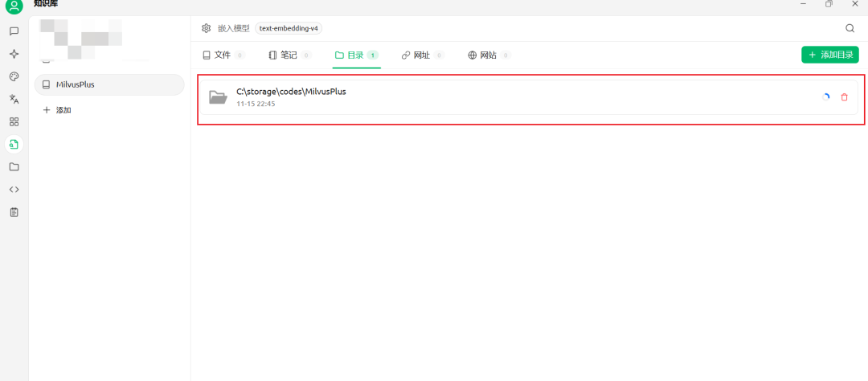Delete the C:\storage\codes\MilvusPlus directory entry
The width and height of the screenshot is (868, 381).
(844, 97)
